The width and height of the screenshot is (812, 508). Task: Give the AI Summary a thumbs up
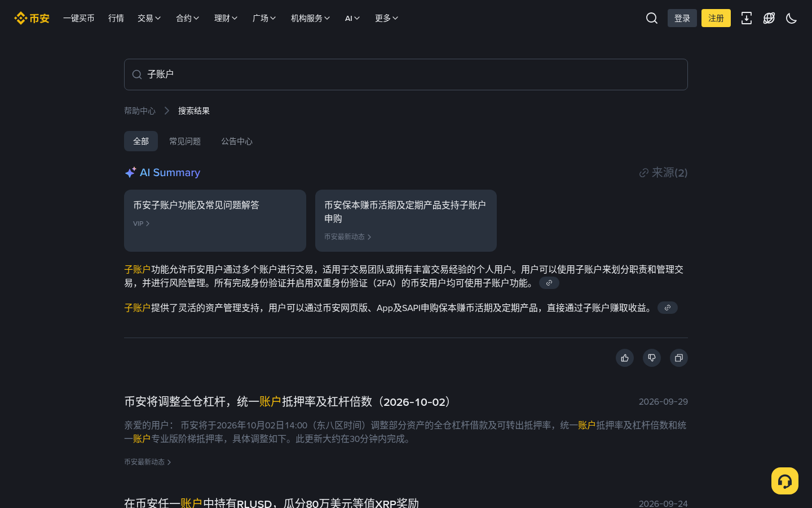625,358
